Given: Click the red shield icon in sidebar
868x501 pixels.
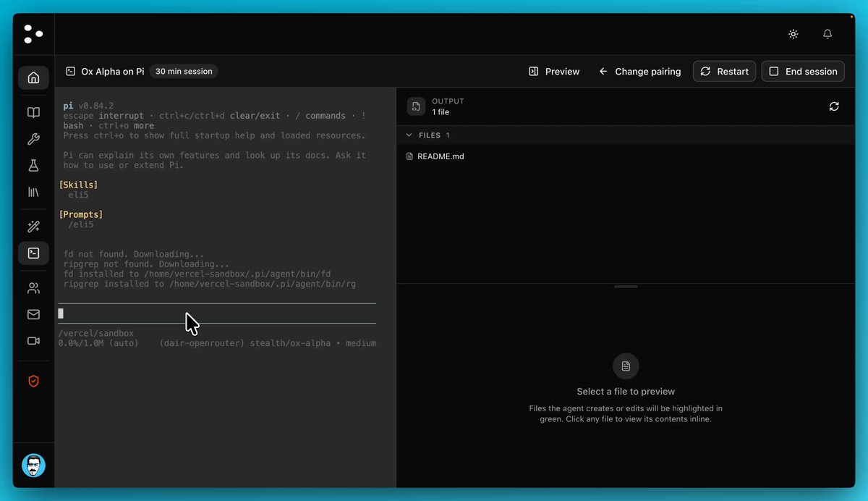Looking at the screenshot, I should tap(33, 381).
